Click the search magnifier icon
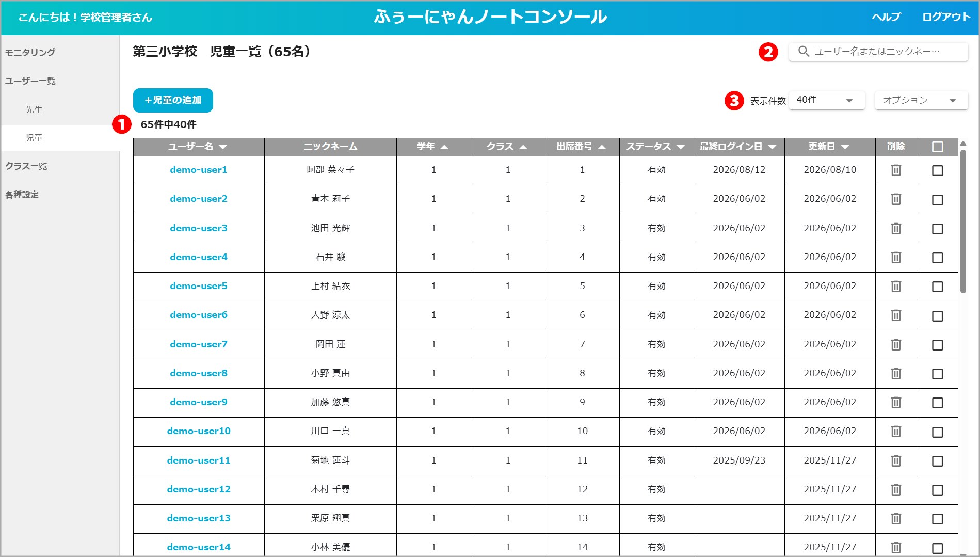980x557 pixels. (804, 51)
